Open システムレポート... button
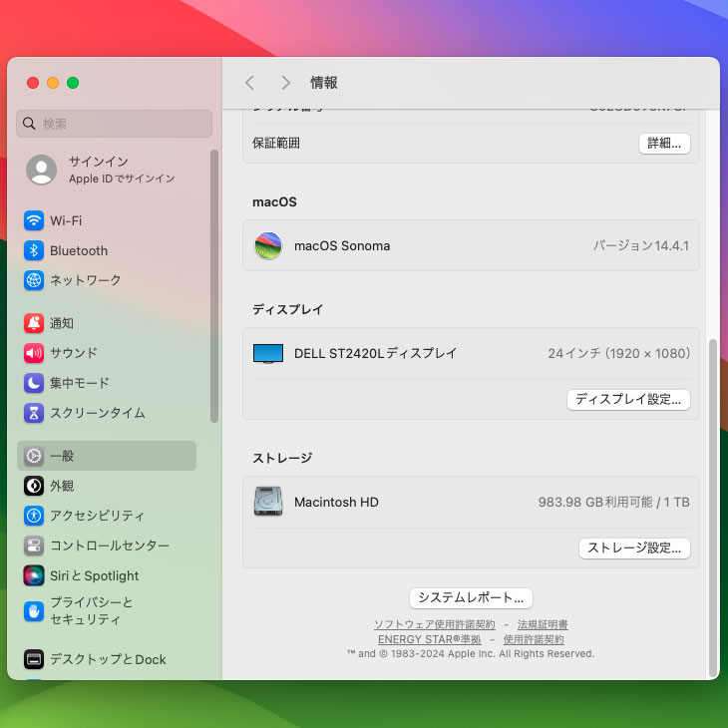This screenshot has width=728, height=728. [x=471, y=597]
